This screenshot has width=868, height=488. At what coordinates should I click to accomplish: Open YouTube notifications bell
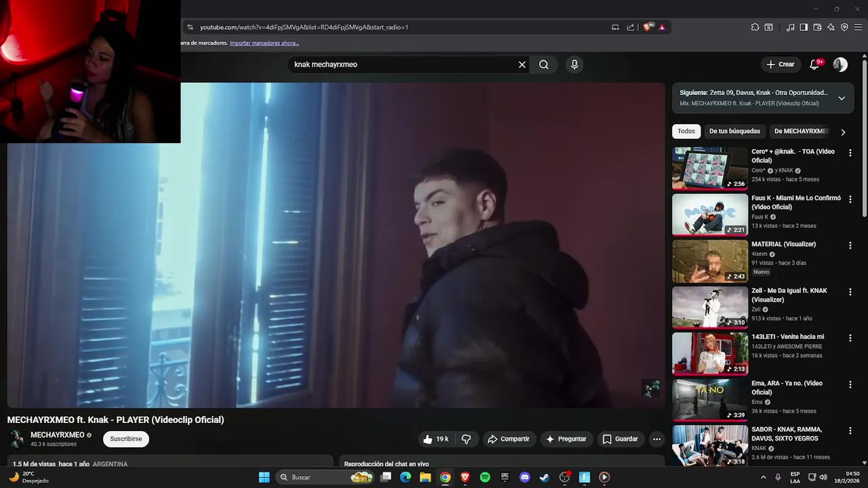click(814, 64)
